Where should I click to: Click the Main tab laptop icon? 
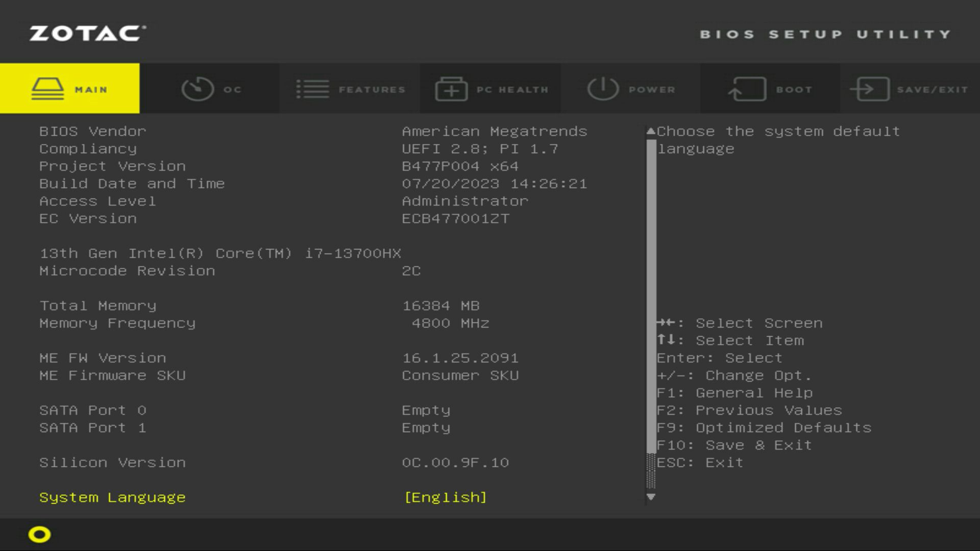pyautogui.click(x=47, y=89)
